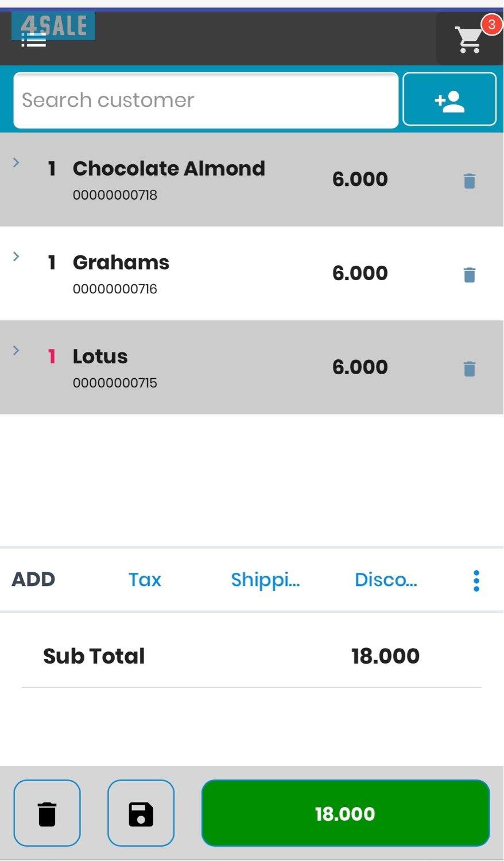
Task: Open the hamburger menu icon
Action: pos(33,40)
